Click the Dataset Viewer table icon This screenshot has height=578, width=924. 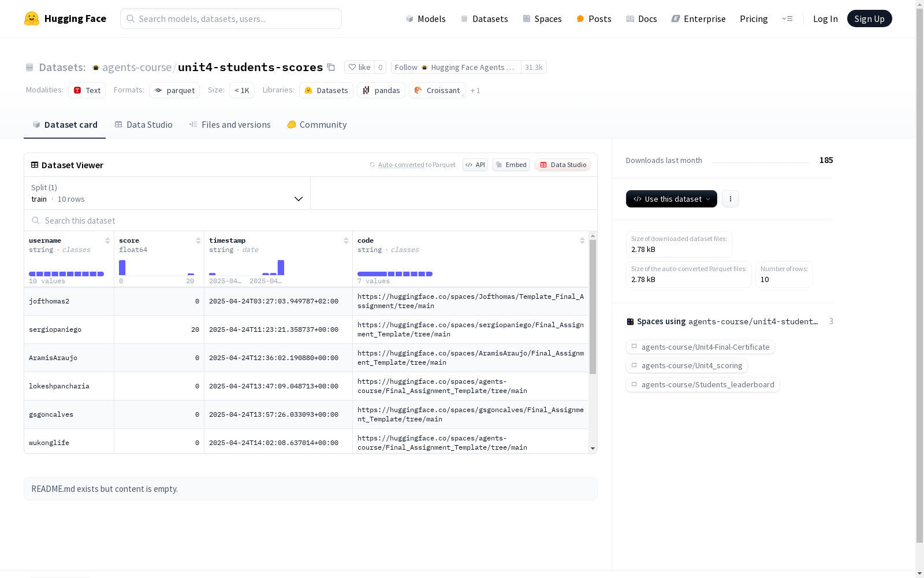point(35,165)
